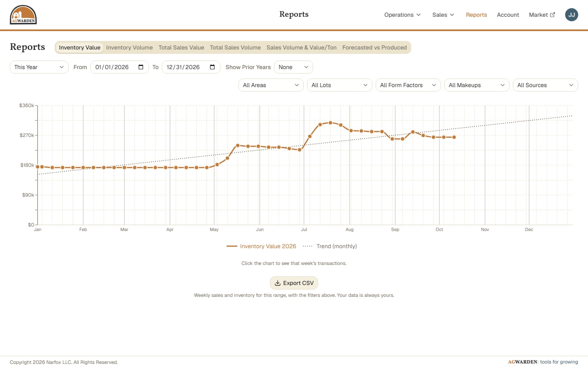Click the AgWarden barn logo
The height and width of the screenshot is (368, 588).
tap(23, 15)
